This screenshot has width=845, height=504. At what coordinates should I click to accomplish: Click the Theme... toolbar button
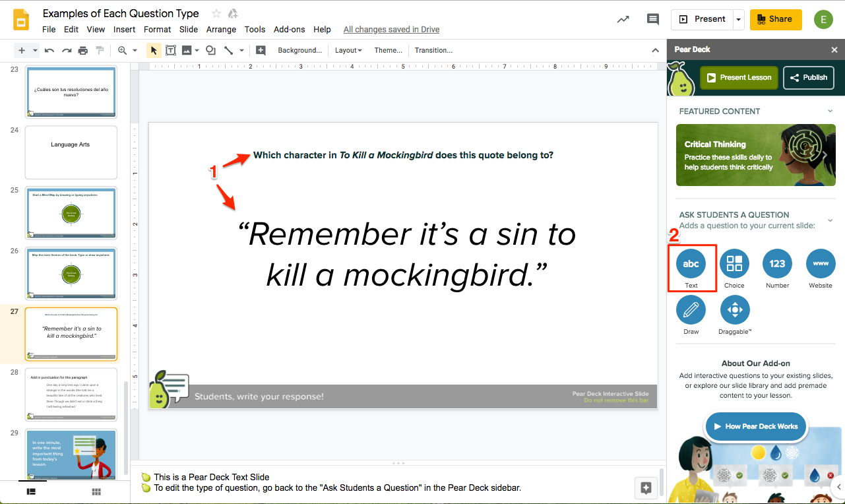point(388,50)
